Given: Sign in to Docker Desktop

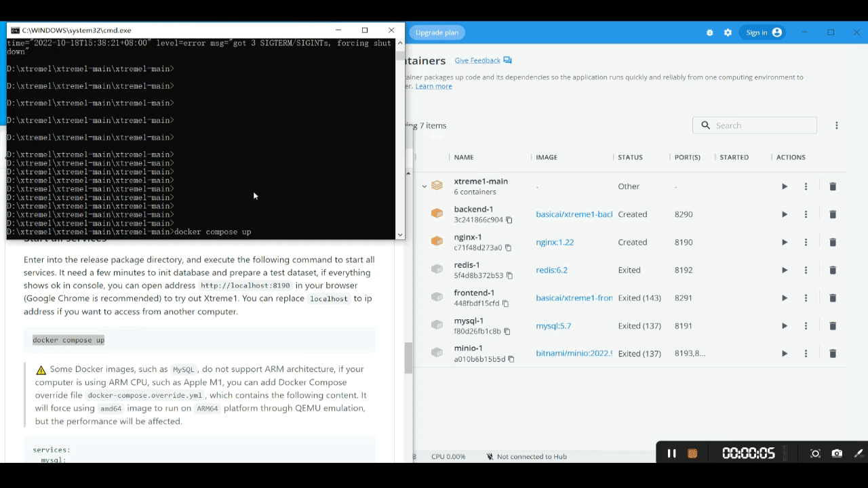Looking at the screenshot, I should pyautogui.click(x=764, y=33).
